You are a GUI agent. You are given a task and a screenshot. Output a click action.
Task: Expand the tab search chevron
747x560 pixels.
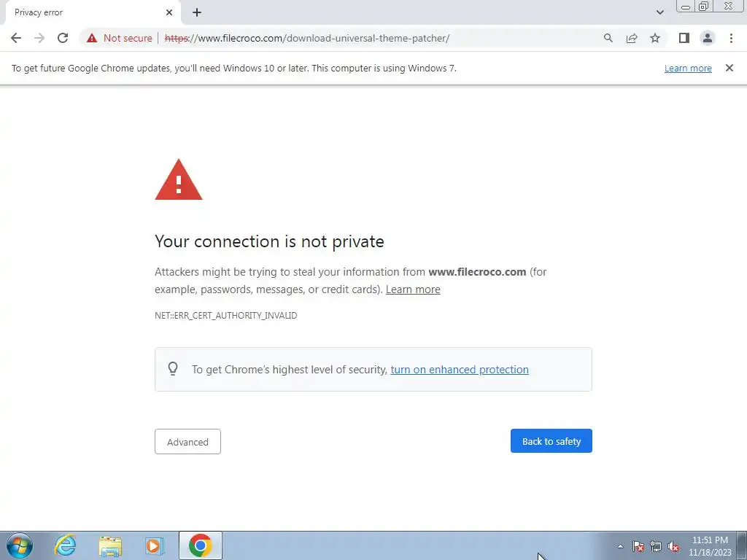(x=659, y=12)
